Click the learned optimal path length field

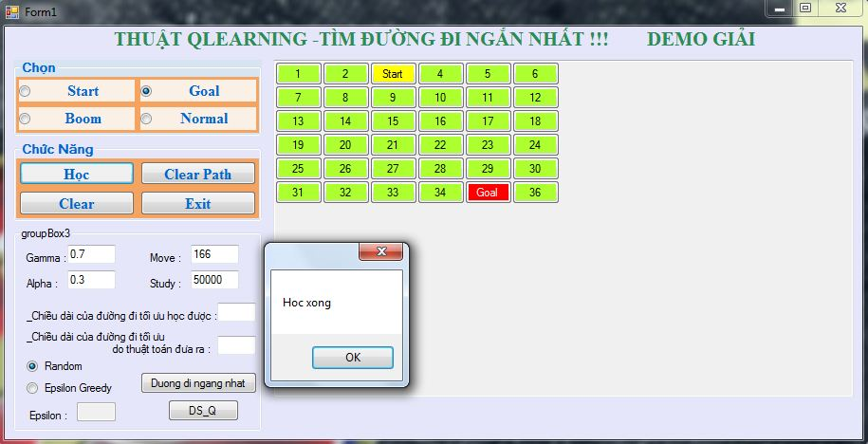[236, 312]
